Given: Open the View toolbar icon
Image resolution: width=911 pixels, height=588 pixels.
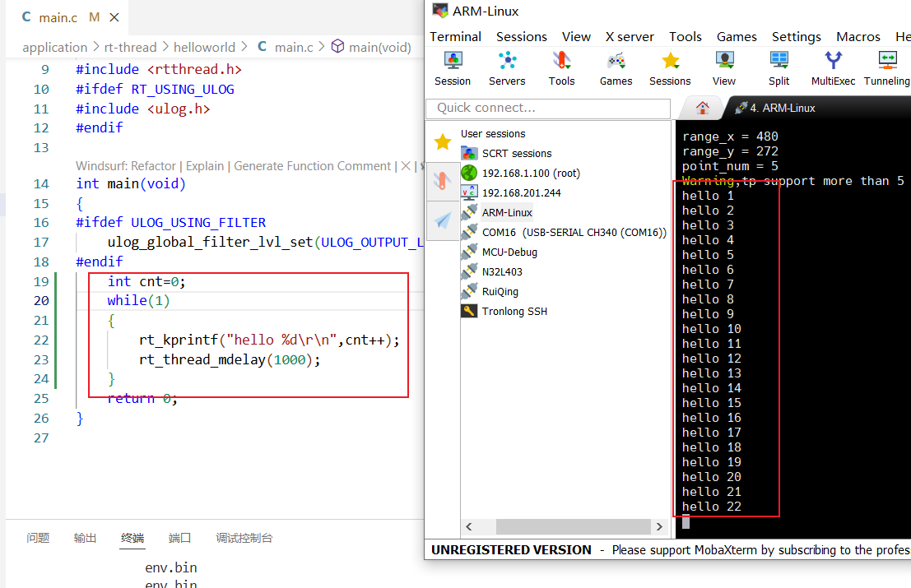Looking at the screenshot, I should 724,68.
